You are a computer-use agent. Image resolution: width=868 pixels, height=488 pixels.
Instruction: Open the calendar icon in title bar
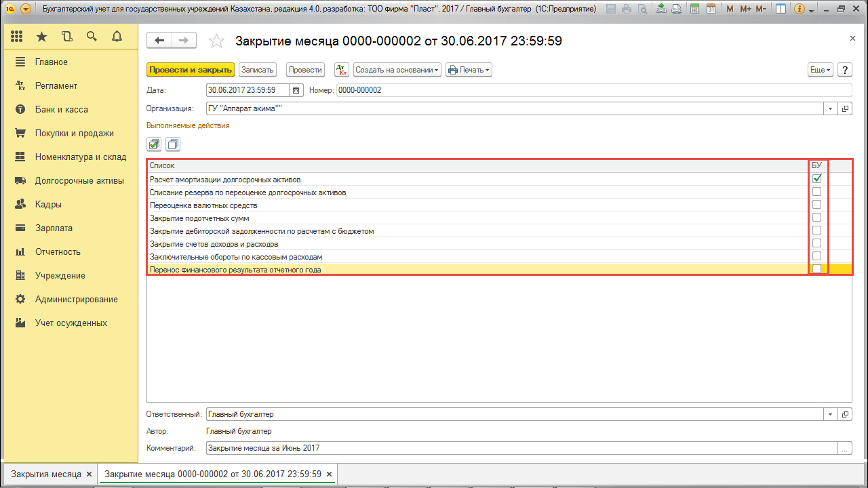pos(710,9)
